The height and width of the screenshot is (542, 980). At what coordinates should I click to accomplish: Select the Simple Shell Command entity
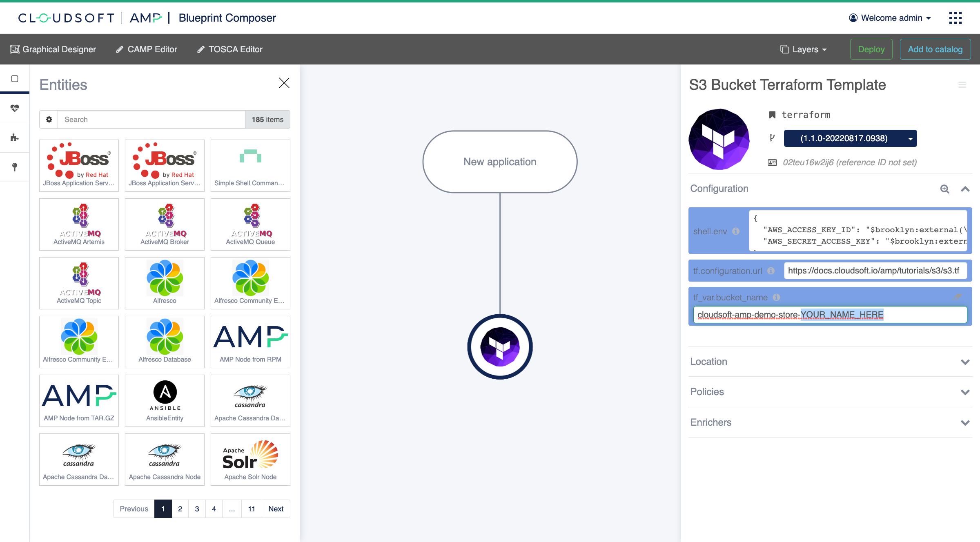point(250,166)
